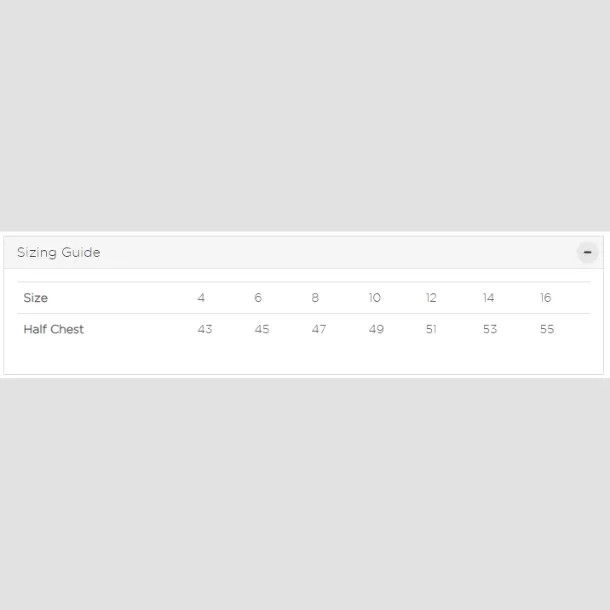The image size is (610, 610).
Task: Click size 4 in the table
Action: (x=201, y=298)
